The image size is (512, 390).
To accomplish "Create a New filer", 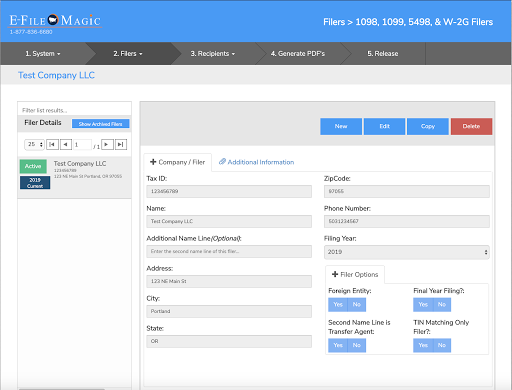I will coord(341,126).
